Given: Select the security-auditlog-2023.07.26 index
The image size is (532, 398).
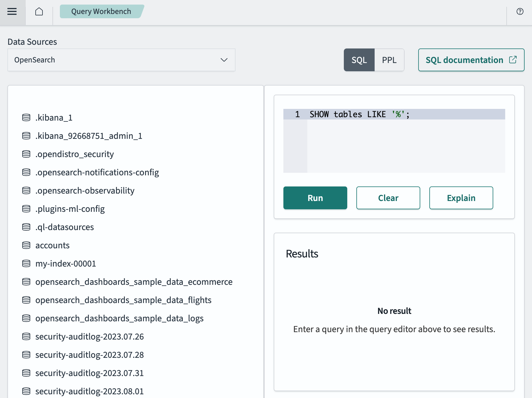Looking at the screenshot, I should tap(90, 336).
